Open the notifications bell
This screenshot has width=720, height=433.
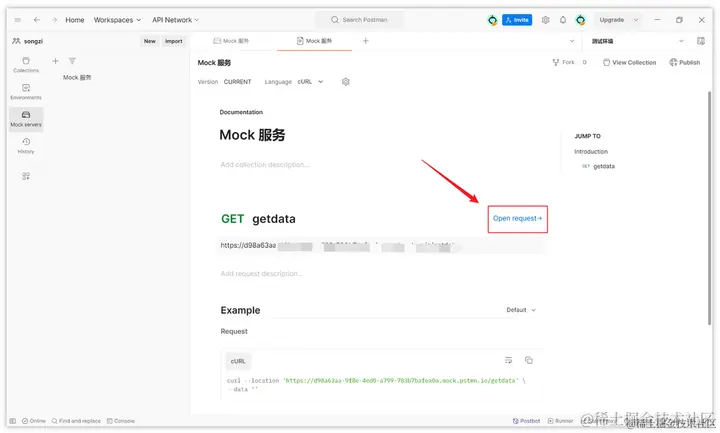(563, 20)
